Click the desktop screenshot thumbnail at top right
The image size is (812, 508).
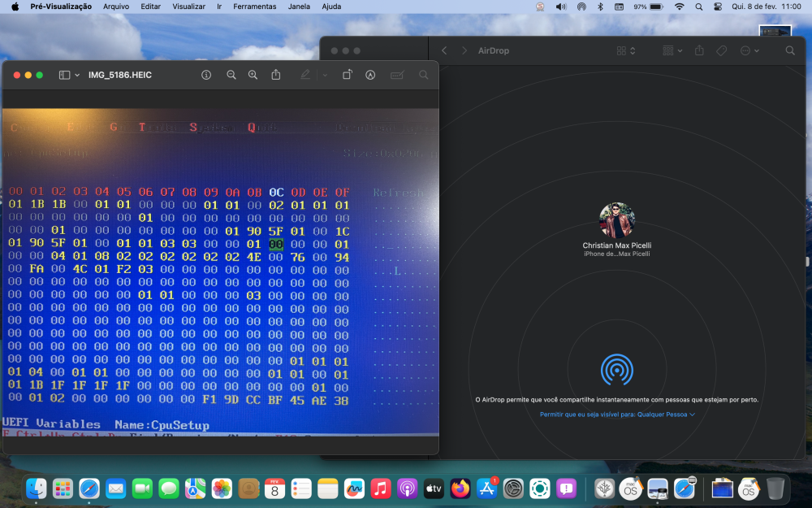point(775,31)
